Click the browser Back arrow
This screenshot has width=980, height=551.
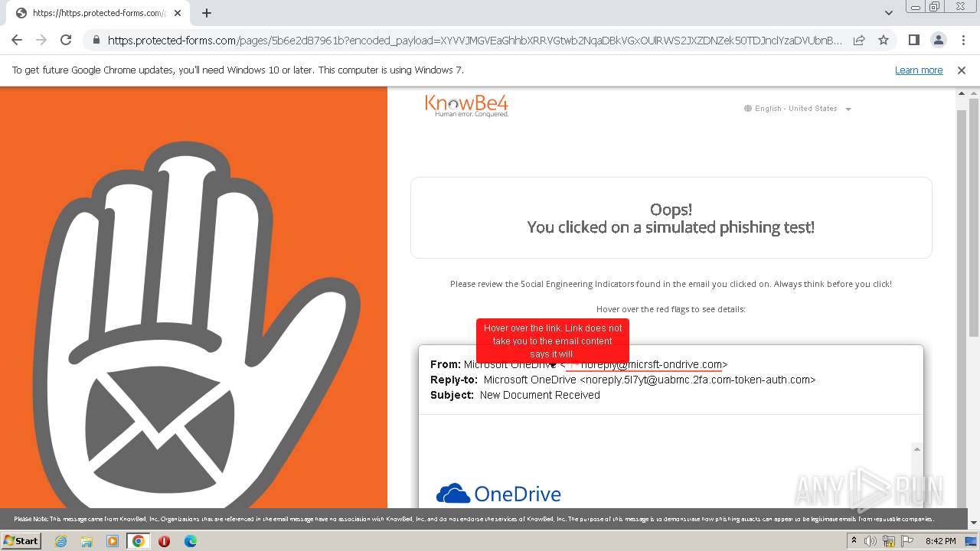pyautogui.click(x=17, y=40)
